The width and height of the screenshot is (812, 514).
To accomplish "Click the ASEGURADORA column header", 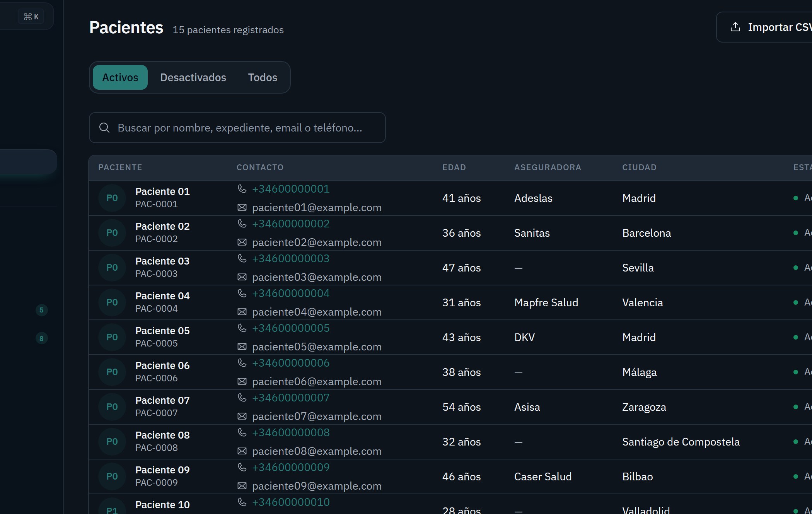I will click(548, 167).
